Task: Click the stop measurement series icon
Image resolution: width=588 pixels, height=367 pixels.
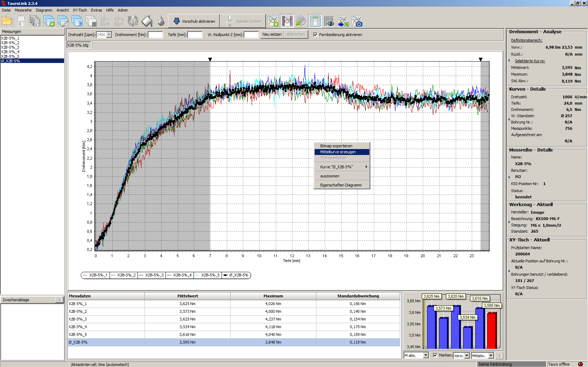Action: point(91,21)
